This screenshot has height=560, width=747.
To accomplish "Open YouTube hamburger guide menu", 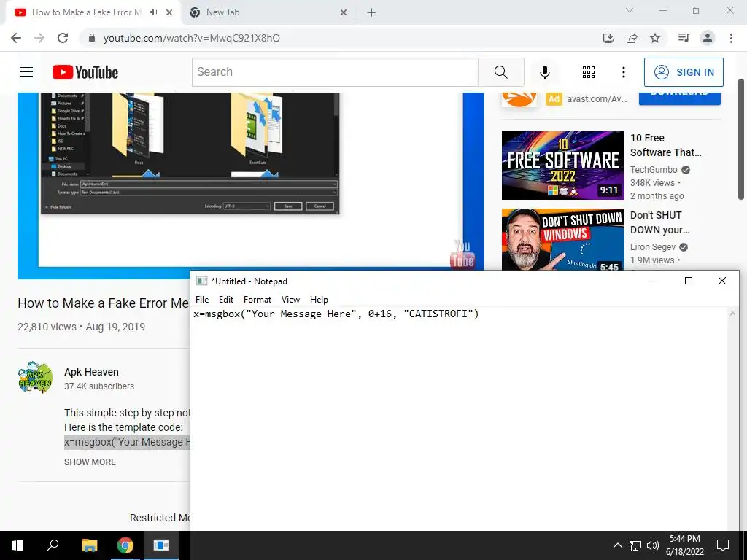I will point(26,72).
